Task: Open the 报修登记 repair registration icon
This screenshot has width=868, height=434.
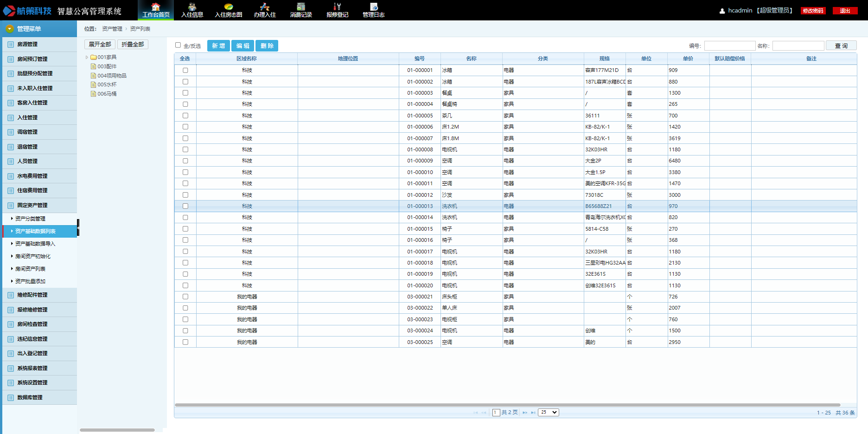Action: click(x=337, y=10)
